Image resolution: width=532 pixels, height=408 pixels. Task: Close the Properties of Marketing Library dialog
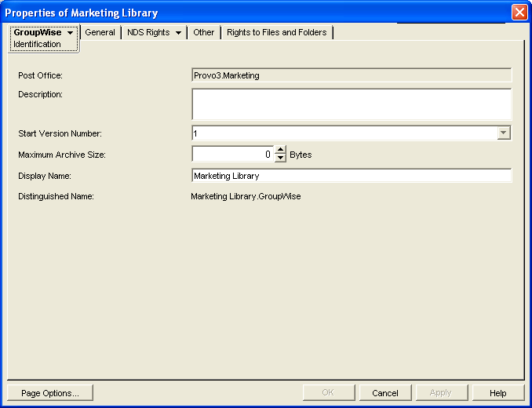click(x=519, y=13)
